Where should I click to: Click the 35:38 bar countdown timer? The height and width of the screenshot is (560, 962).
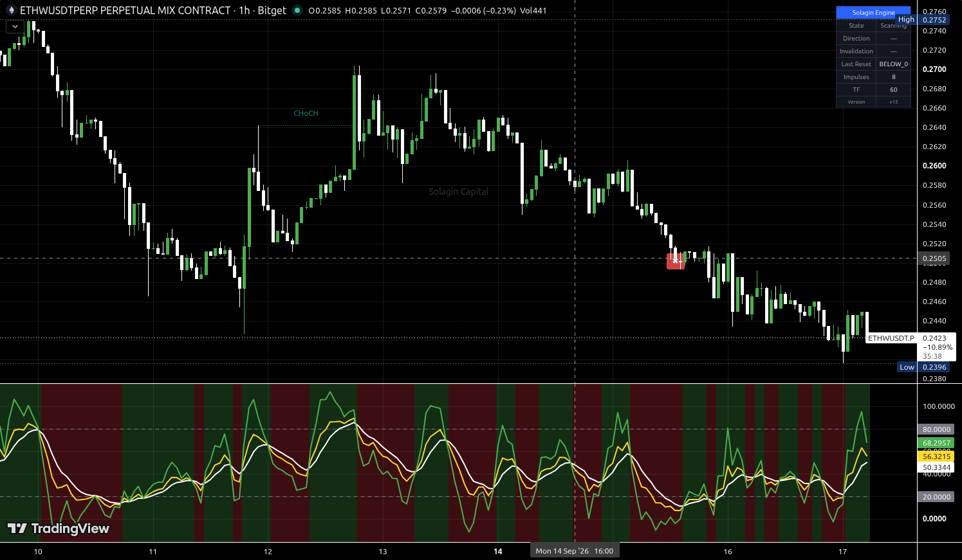pos(932,356)
